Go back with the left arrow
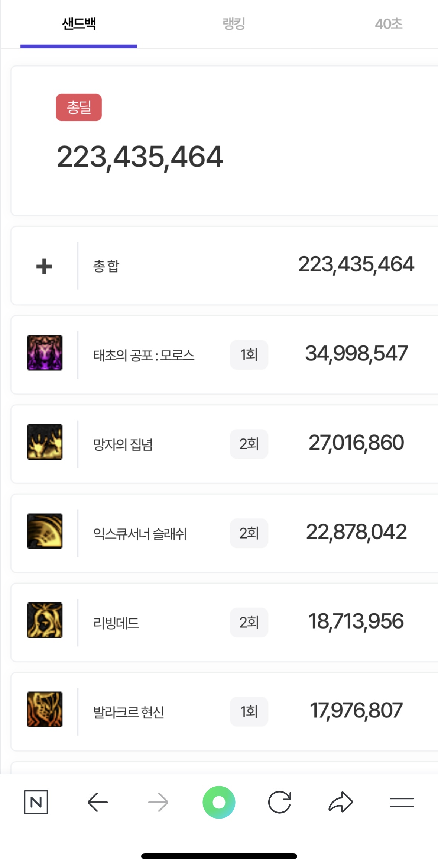This screenshot has width=438, height=868. (97, 802)
